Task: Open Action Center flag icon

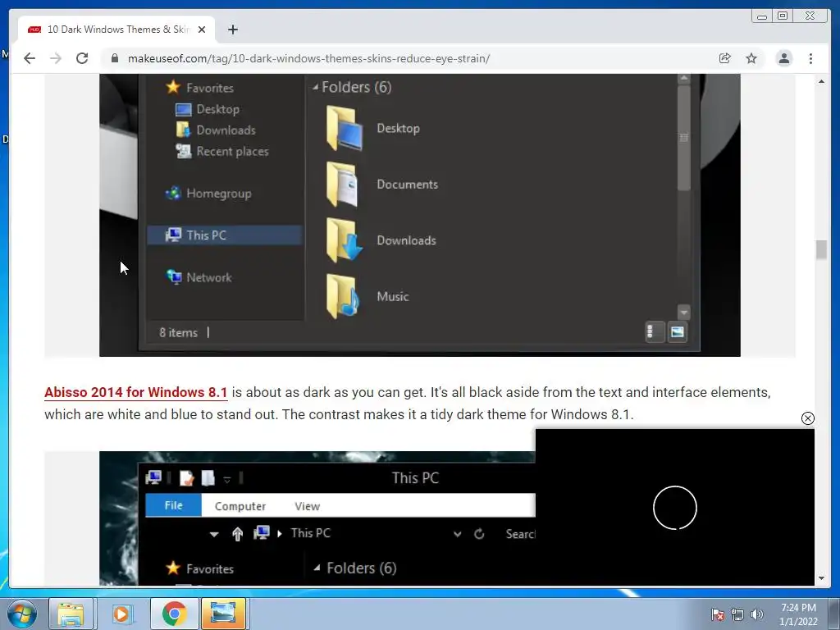Action: click(717, 614)
